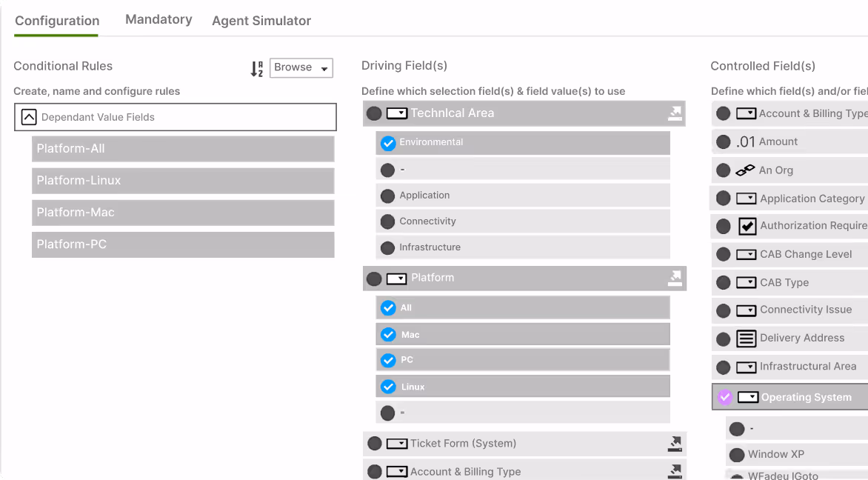Collapse the Dependant Value Fields section

[29, 116]
